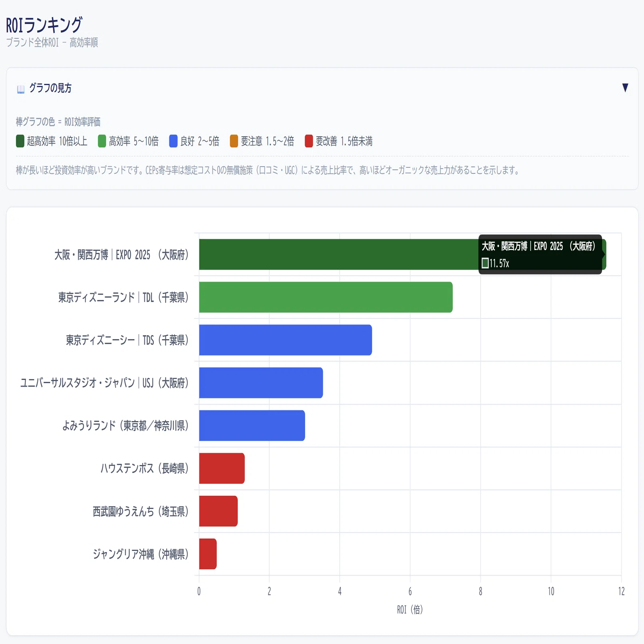This screenshot has width=644, height=644.
Task: Click the 西武園ゆうえんち(埼玉県) axis label
Action: (x=141, y=511)
